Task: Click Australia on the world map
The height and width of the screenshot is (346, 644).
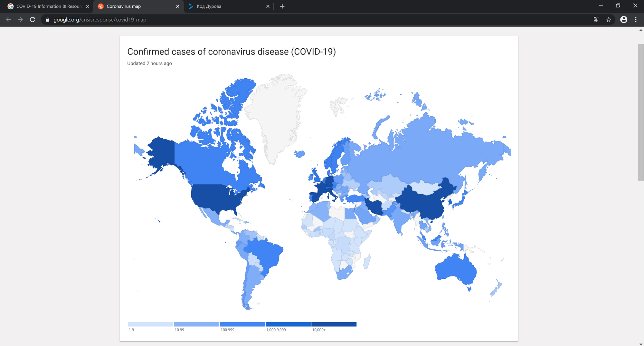Action: point(456,269)
